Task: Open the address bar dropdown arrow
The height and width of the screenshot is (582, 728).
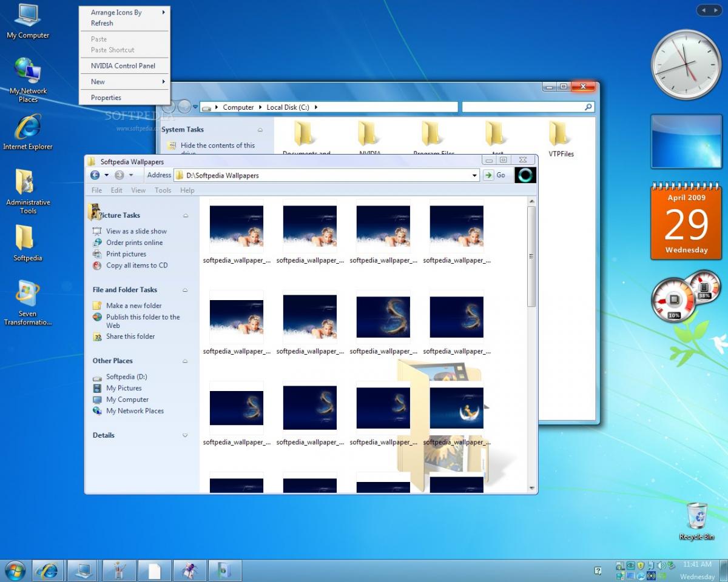Action: [x=474, y=175]
